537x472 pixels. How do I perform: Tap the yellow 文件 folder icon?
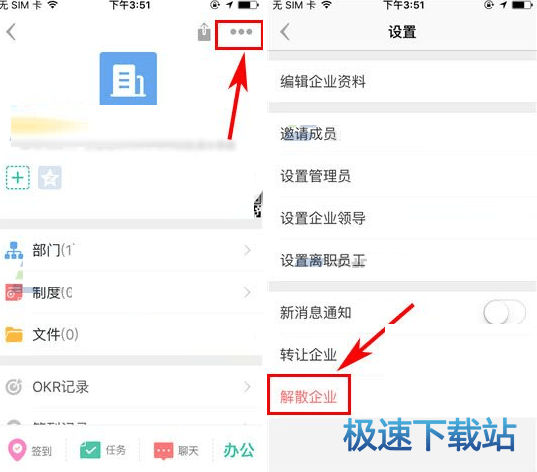(x=14, y=334)
